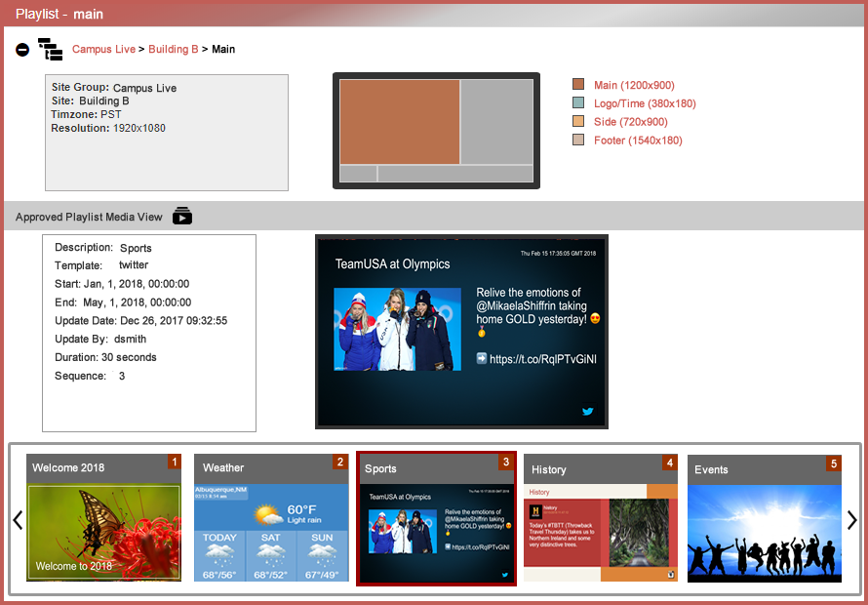Select the History card title
The height and width of the screenshot is (605, 868).
click(x=548, y=469)
